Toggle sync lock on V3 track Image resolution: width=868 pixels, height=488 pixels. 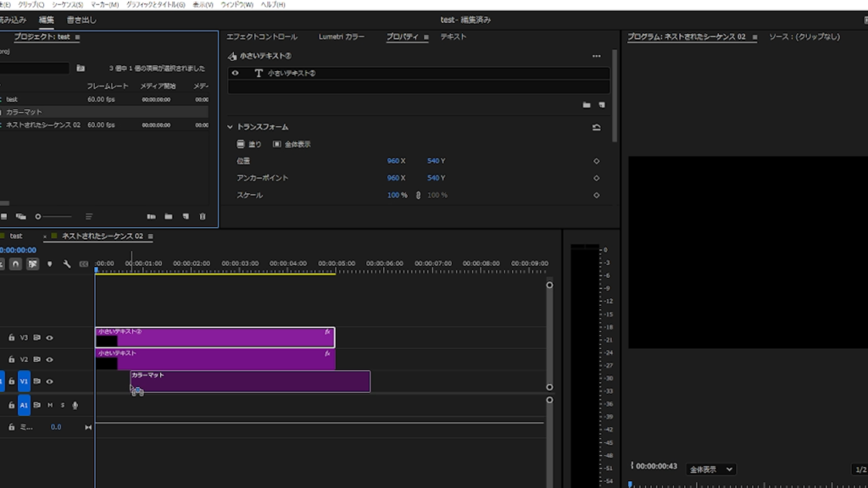[x=36, y=337]
